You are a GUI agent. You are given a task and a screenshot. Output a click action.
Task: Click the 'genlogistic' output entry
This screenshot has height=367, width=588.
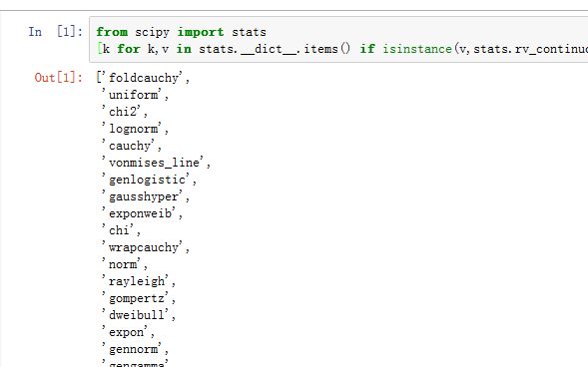(x=147, y=180)
